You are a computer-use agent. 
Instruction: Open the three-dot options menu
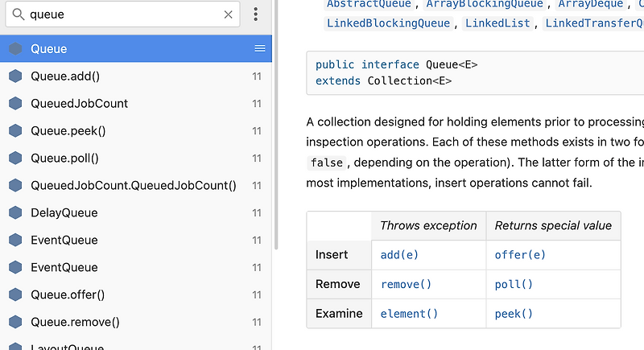coord(256,14)
